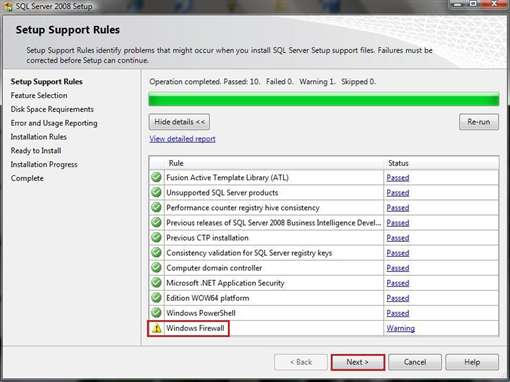Select the Windows PowerShell rule text
Image resolution: width=510 pixels, height=382 pixels.
[201, 313]
